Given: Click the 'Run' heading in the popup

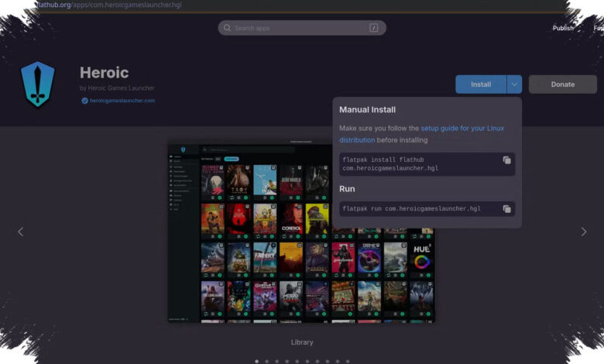Looking at the screenshot, I should tap(347, 189).
